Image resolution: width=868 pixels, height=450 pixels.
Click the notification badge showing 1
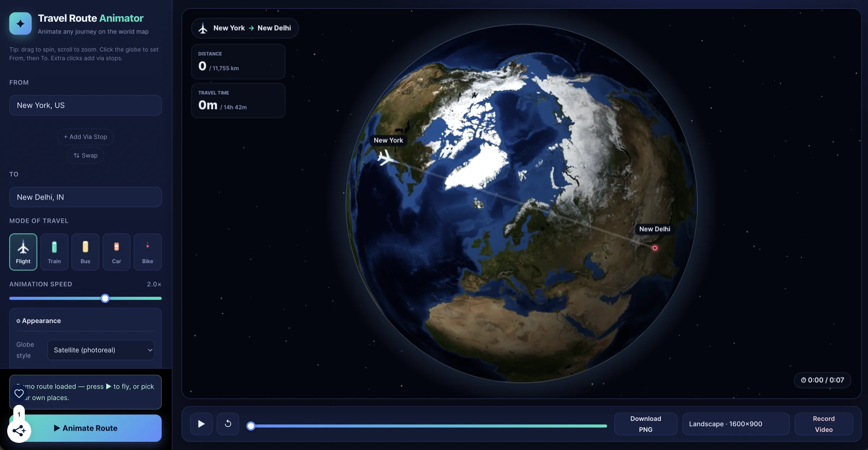pyautogui.click(x=19, y=414)
